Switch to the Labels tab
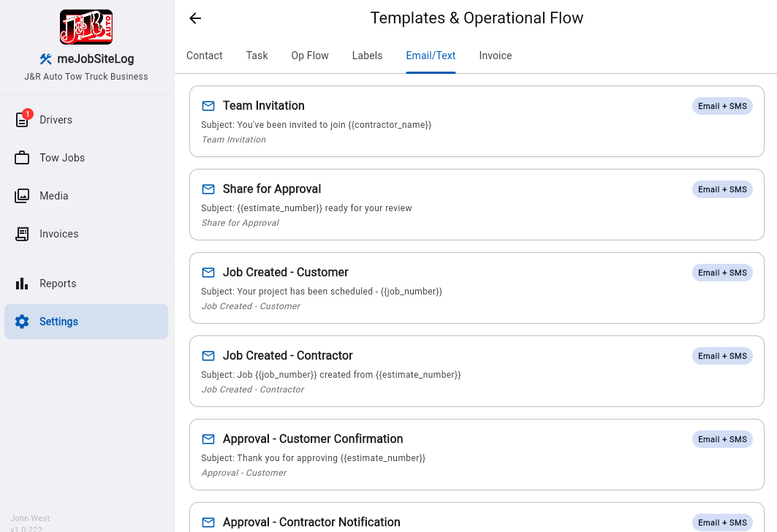Viewport: 777px width, 532px height. coord(367,56)
